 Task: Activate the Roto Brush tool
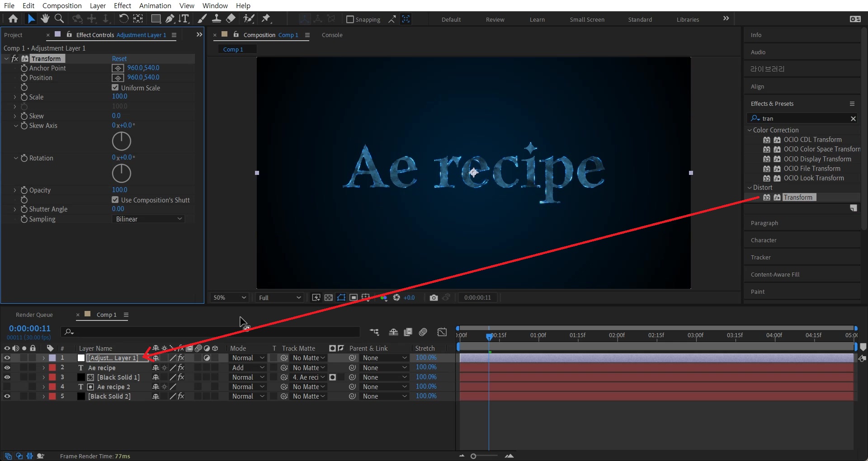click(249, 19)
